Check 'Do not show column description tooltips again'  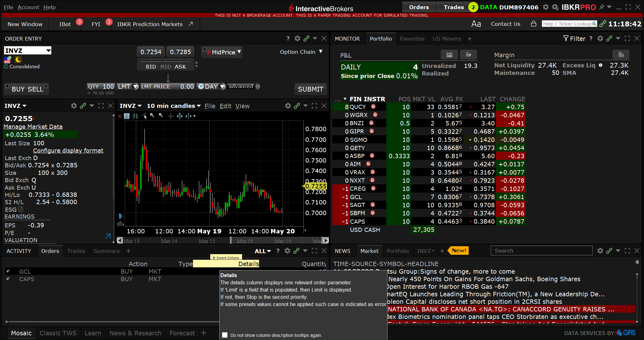tap(225, 335)
